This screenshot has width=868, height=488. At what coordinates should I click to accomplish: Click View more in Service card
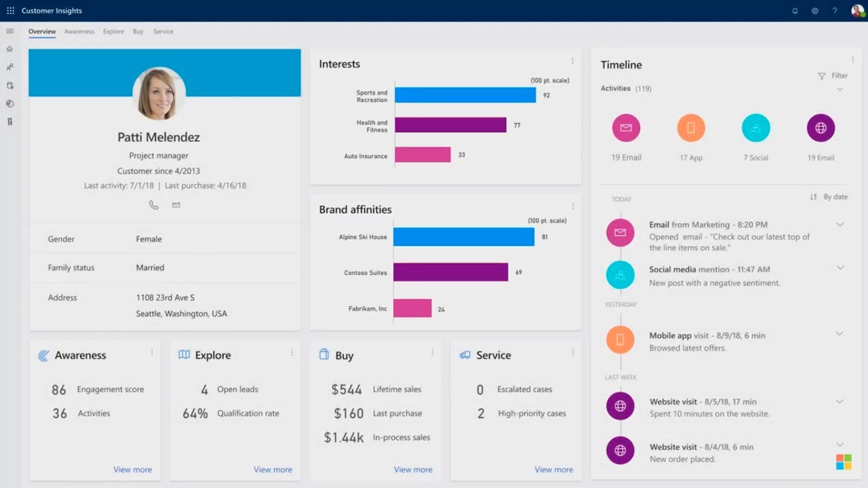(554, 469)
